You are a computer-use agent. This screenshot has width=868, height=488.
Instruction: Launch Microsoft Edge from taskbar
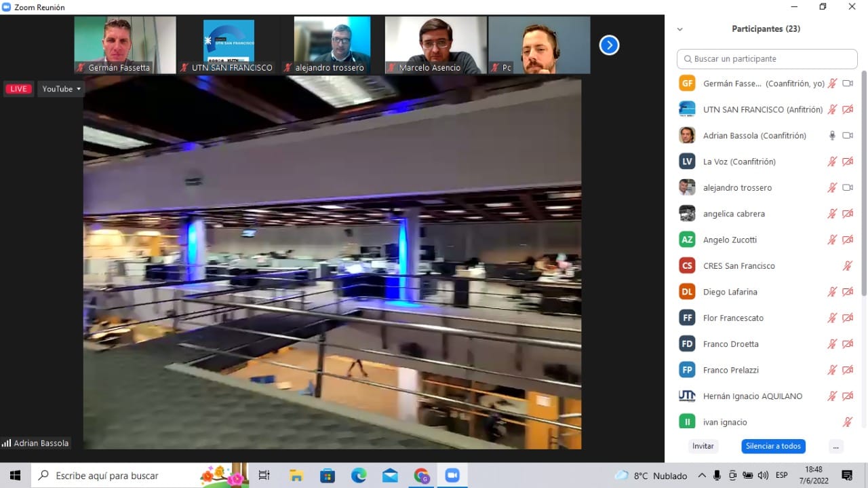pos(359,475)
